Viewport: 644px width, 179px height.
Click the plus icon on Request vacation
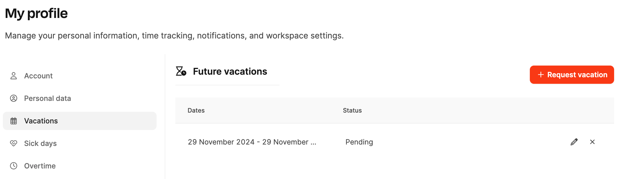click(541, 75)
